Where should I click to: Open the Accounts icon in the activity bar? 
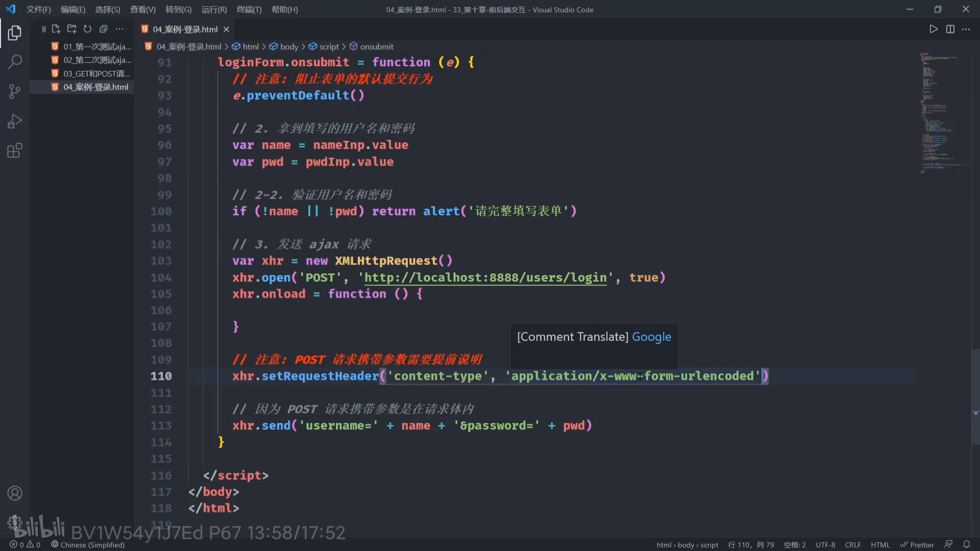[15, 493]
